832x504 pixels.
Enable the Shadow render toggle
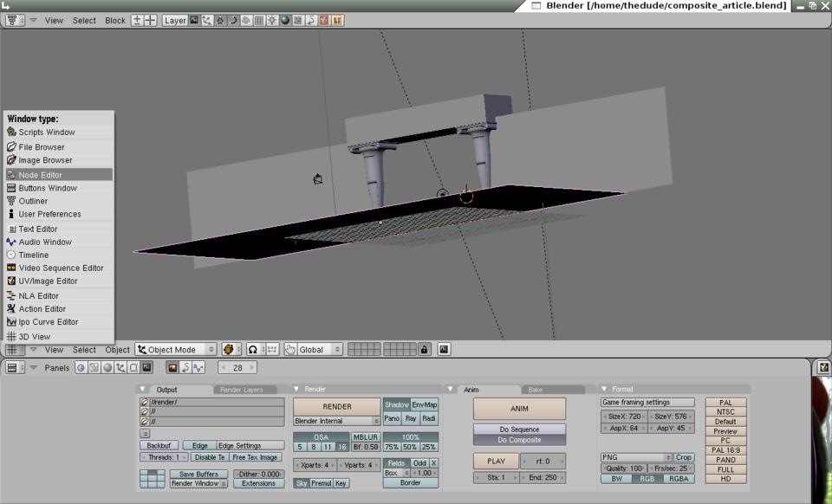[x=396, y=404]
